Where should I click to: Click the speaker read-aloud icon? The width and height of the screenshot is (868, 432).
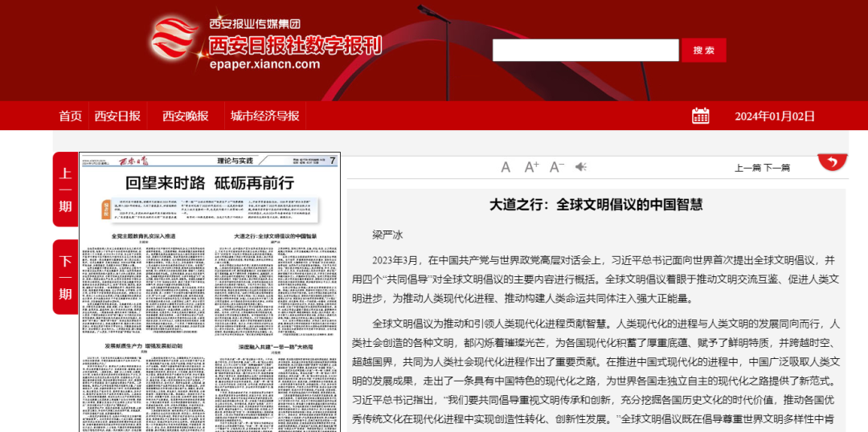coord(581,167)
